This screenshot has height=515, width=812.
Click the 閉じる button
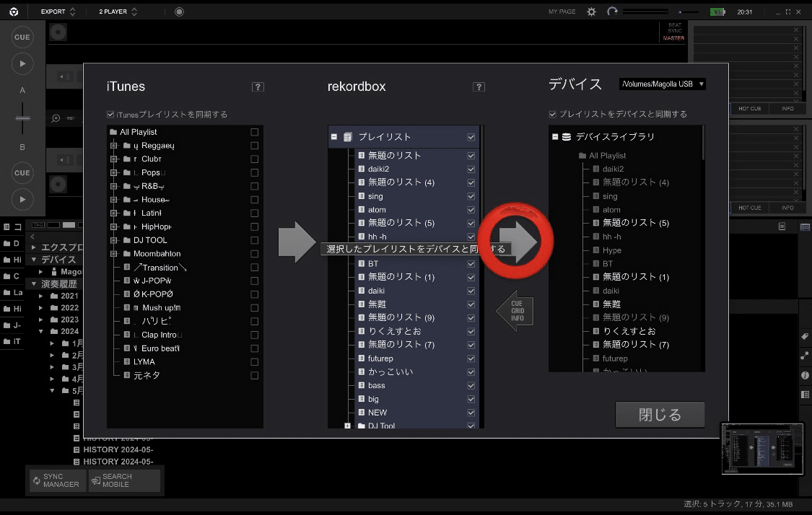click(660, 415)
